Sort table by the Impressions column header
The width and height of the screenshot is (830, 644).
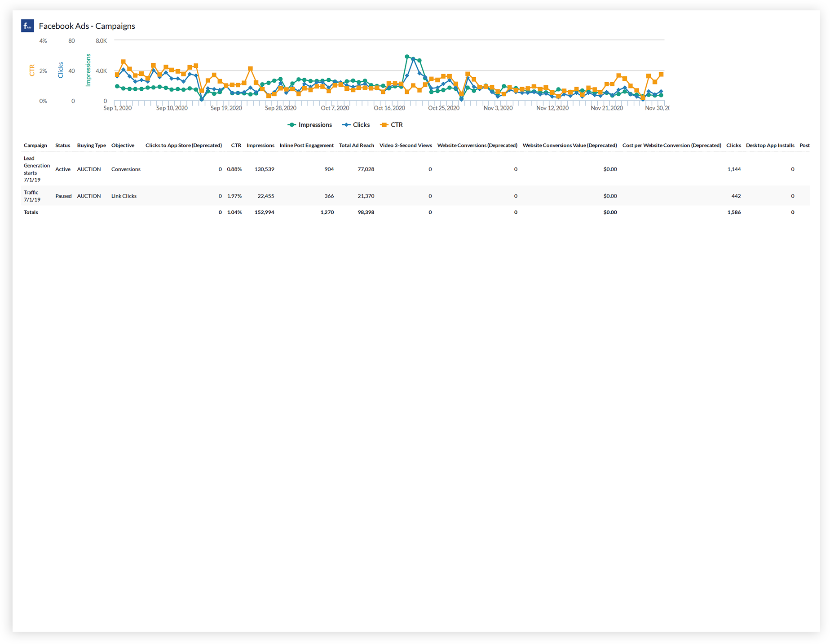(x=260, y=145)
